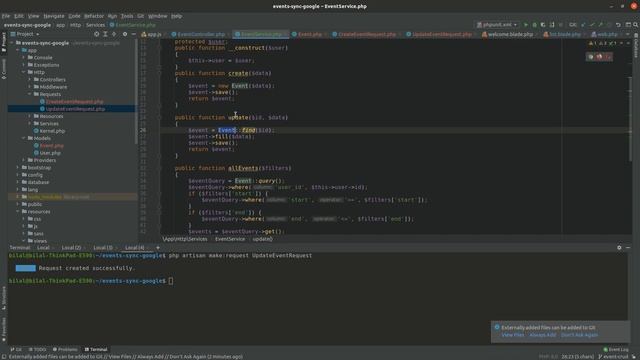Open the Git menu
The width and height of the screenshot is (640, 360).
tap(140, 16)
